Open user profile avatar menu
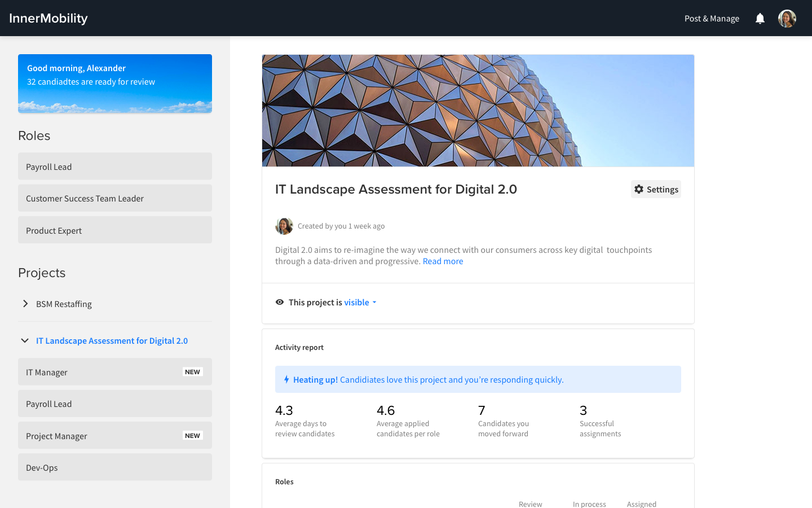 [x=787, y=19]
